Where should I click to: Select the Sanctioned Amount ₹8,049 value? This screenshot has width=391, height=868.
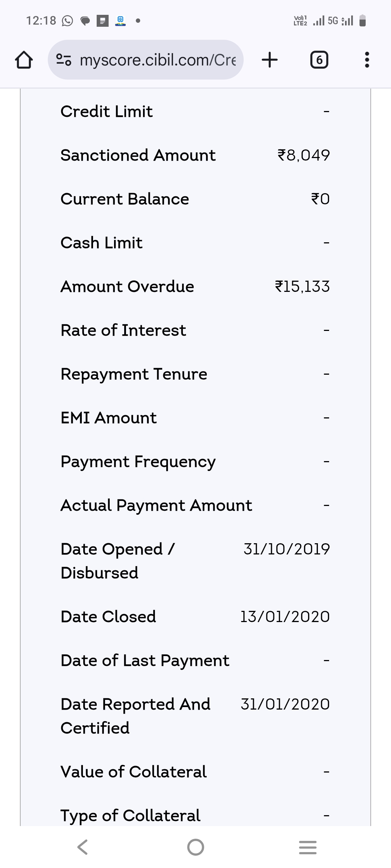(x=303, y=156)
